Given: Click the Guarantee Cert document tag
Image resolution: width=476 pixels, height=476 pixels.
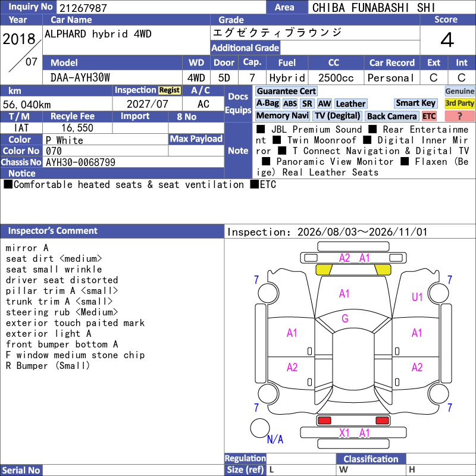Looking at the screenshot, I should pyautogui.click(x=286, y=91).
